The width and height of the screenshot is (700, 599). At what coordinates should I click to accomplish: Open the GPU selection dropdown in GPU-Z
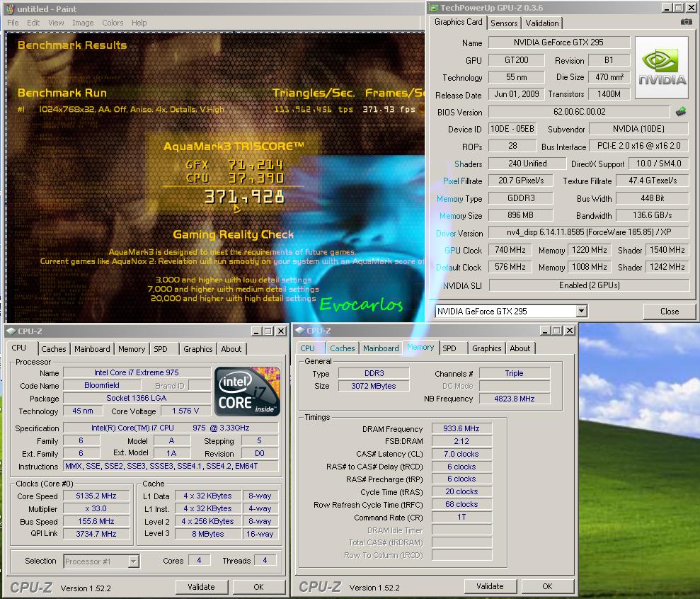tap(581, 311)
